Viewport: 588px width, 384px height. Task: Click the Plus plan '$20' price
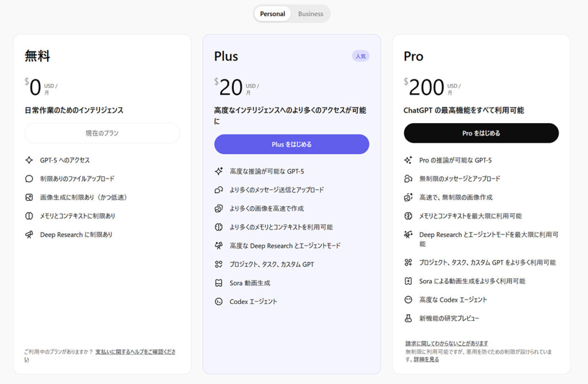(230, 87)
